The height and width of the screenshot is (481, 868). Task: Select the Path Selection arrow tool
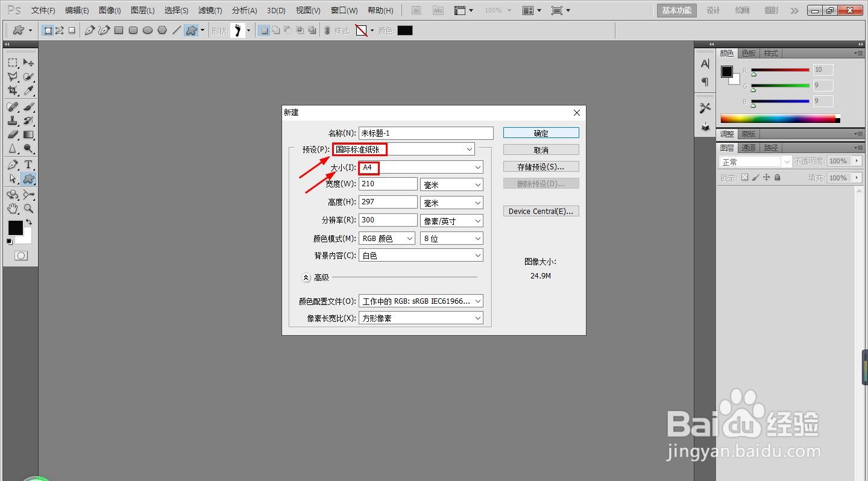pyautogui.click(x=13, y=178)
